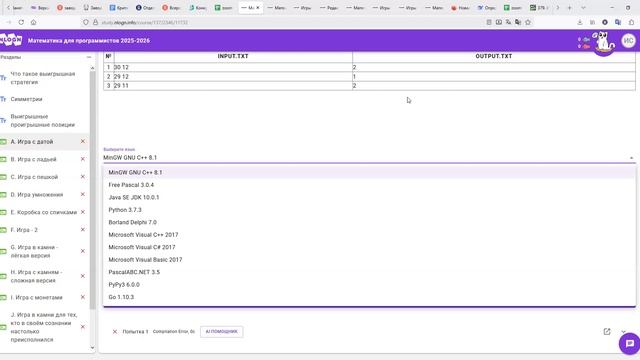Open attempt in new window icon

point(607,331)
